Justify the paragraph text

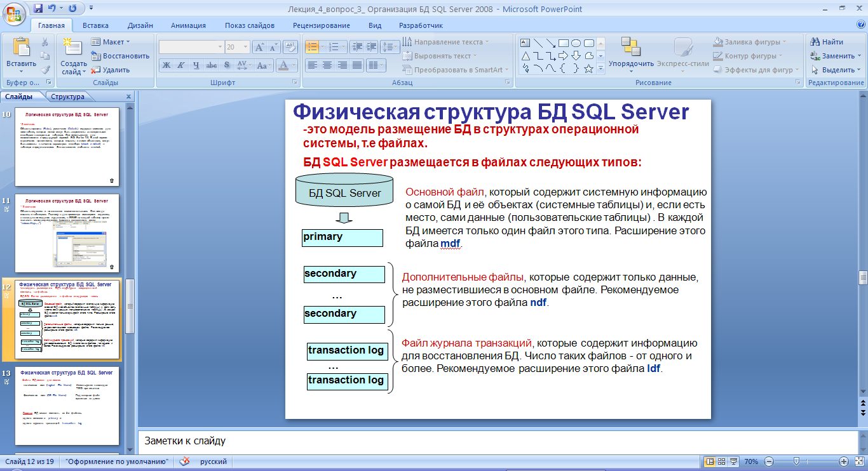click(x=358, y=65)
